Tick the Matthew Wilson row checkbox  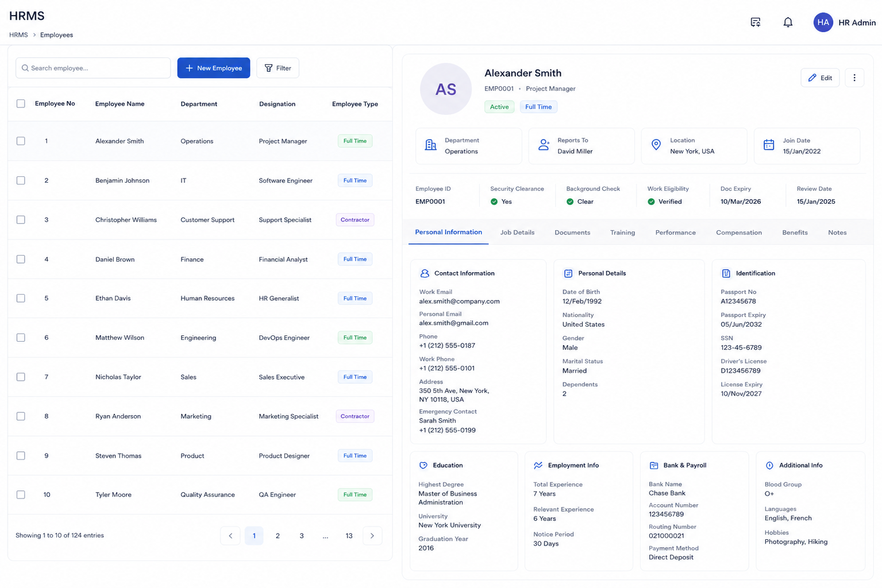(21, 338)
